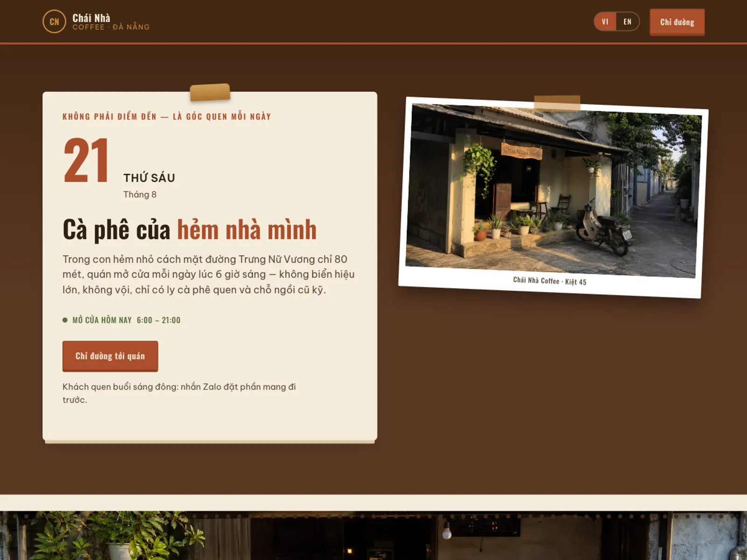Open the Chái Nhà Coffee brand name
Viewport: 747px width, 560px height.
(91, 18)
